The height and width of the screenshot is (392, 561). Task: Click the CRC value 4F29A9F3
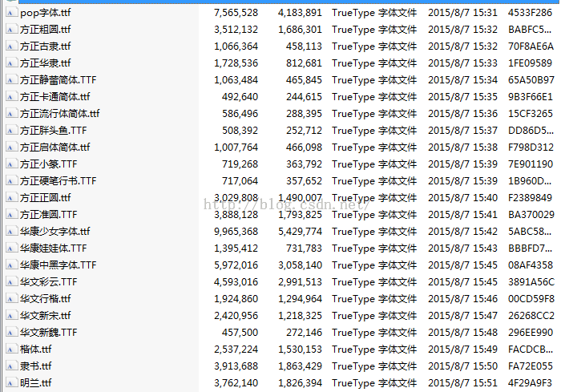pyautogui.click(x=530, y=383)
